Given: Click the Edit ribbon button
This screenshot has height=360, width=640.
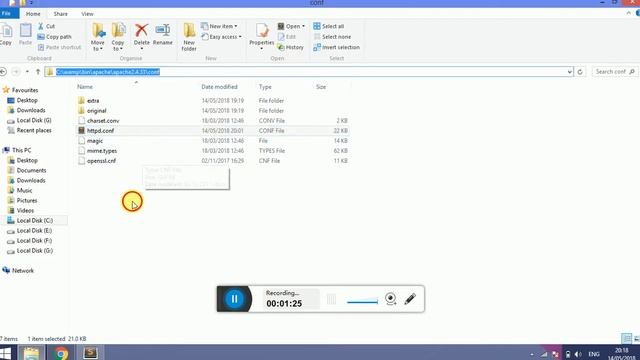Looking at the screenshot, I should coord(287,37).
